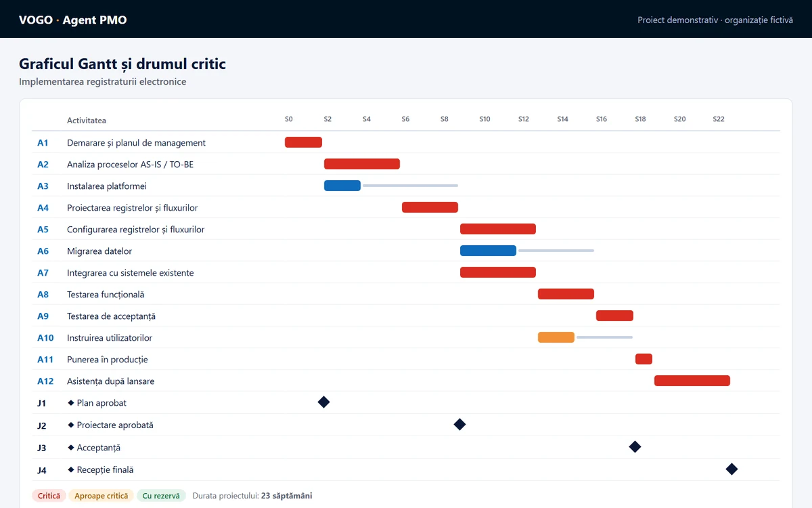The image size is (812, 508).
Task: Click the long red A12 Asistența după lansare bar
Action: pos(692,381)
